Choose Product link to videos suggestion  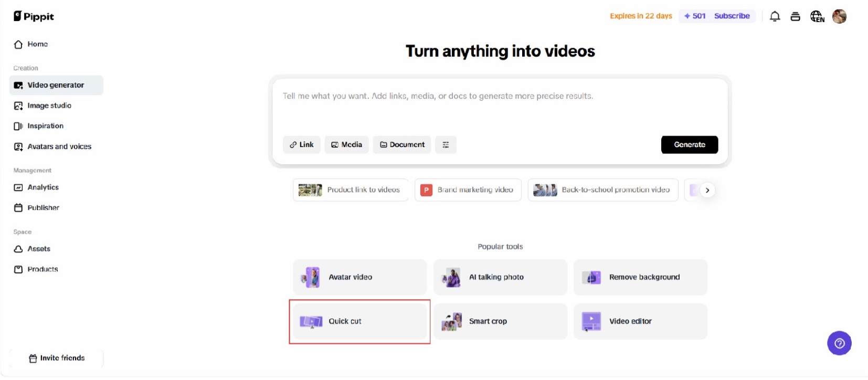coord(350,190)
